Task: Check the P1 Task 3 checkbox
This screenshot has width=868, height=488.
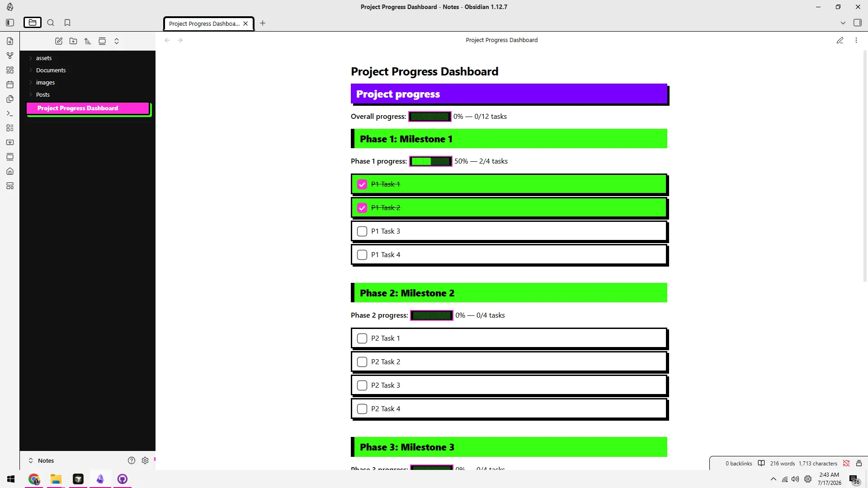Action: pyautogui.click(x=362, y=231)
